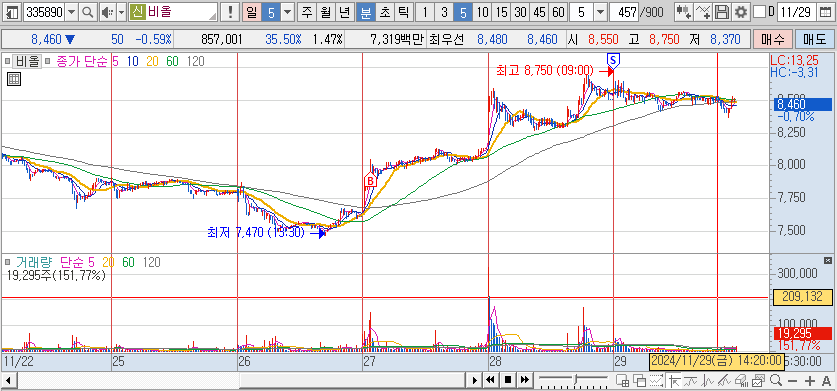Toggle the small square beside 거래량 label
This screenshot has height=391, width=837.
tap(7, 262)
